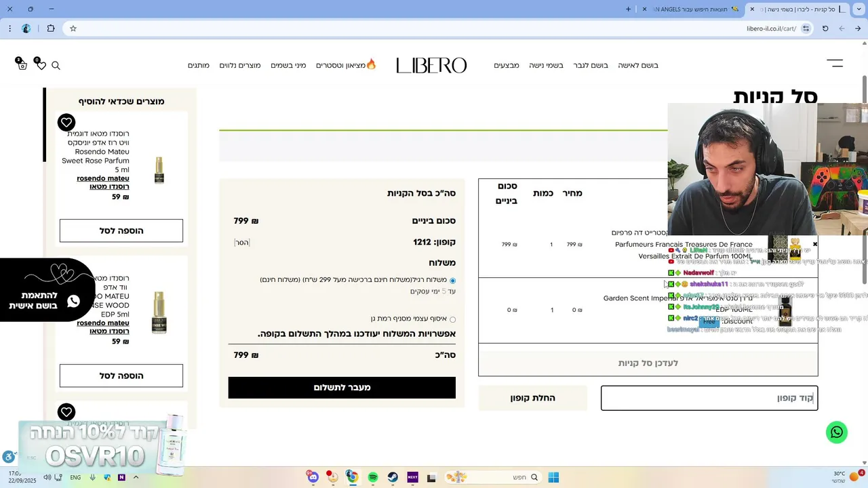Add Intense Wood EDP 5ml with הוספה לסל
This screenshot has height=488, width=868.
[x=121, y=375]
